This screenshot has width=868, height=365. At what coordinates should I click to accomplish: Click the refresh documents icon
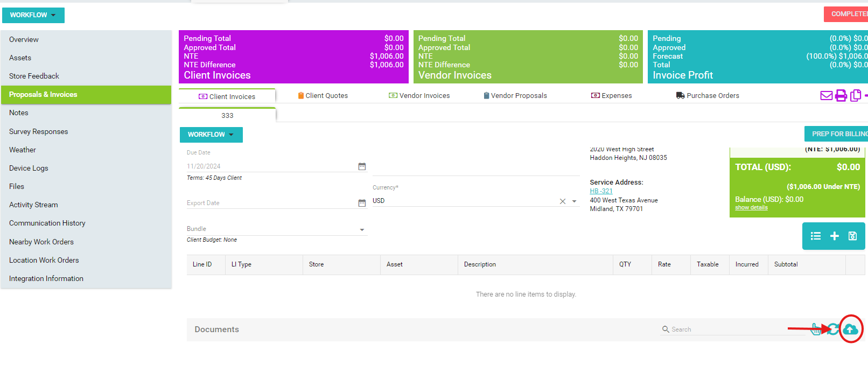[x=834, y=329]
